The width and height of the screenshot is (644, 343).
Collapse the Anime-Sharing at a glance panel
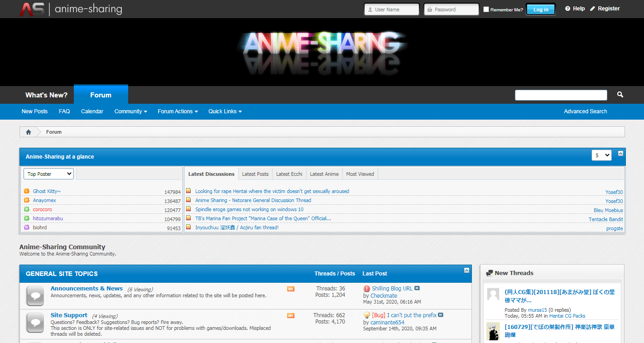point(620,153)
